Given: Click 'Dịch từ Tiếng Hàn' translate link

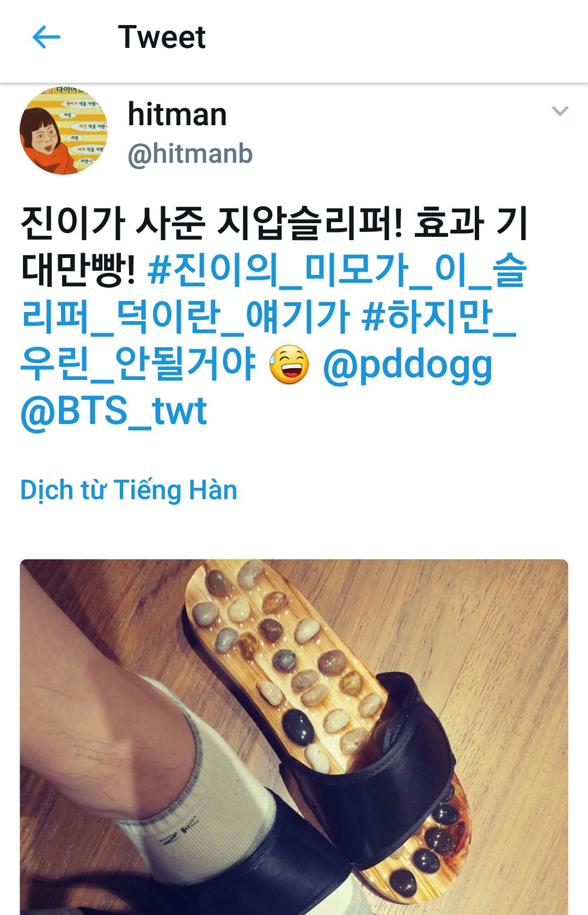Looking at the screenshot, I should tap(128, 490).
